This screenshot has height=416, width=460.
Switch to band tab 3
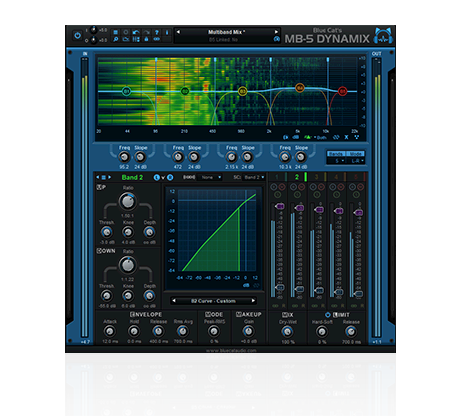[317, 177]
